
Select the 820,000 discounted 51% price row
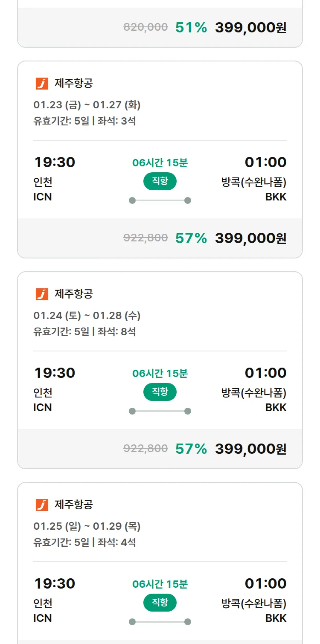point(205,28)
